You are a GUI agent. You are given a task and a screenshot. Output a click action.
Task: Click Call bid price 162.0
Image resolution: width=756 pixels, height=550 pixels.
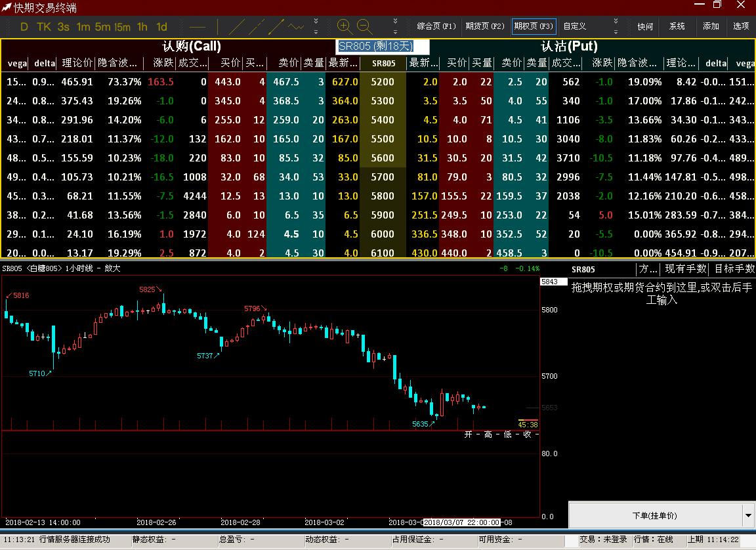228,139
